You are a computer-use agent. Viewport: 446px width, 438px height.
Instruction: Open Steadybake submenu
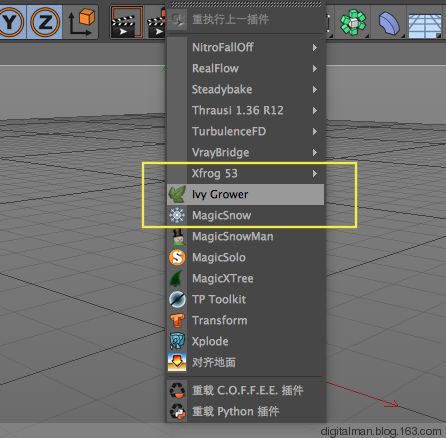tap(245, 89)
